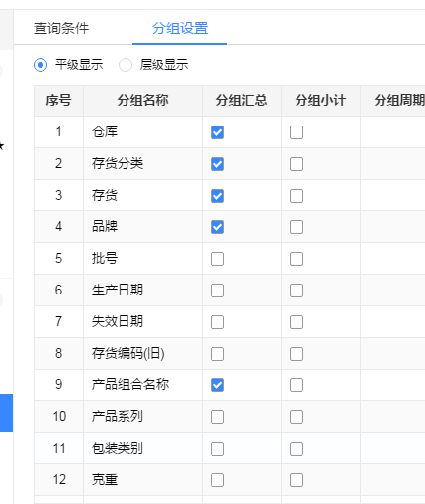
Task: Enable 分组小计 for 品牌
Action: 297,227
